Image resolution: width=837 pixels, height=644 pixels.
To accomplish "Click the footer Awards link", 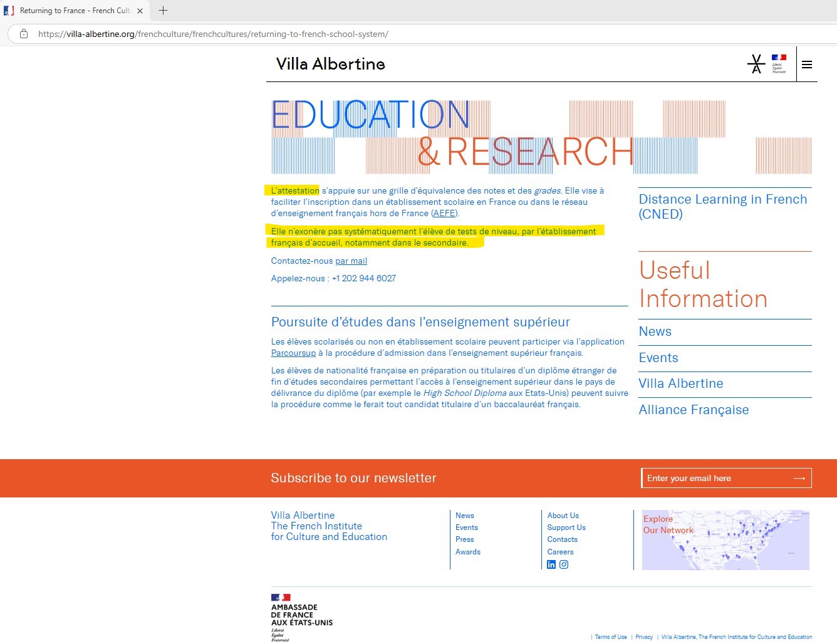I will [x=468, y=552].
